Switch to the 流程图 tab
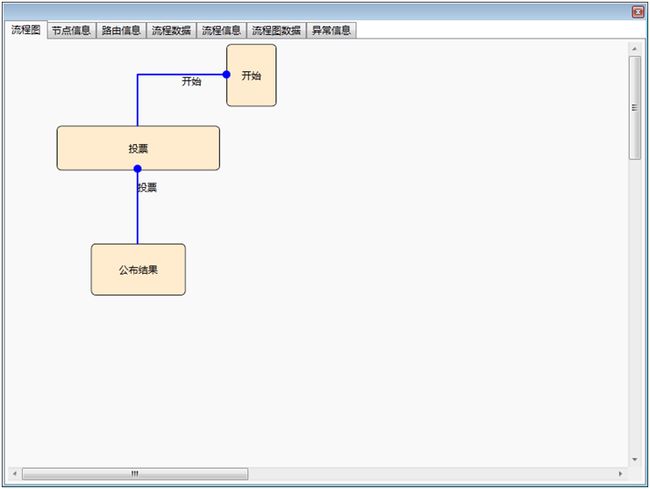 coord(26,29)
